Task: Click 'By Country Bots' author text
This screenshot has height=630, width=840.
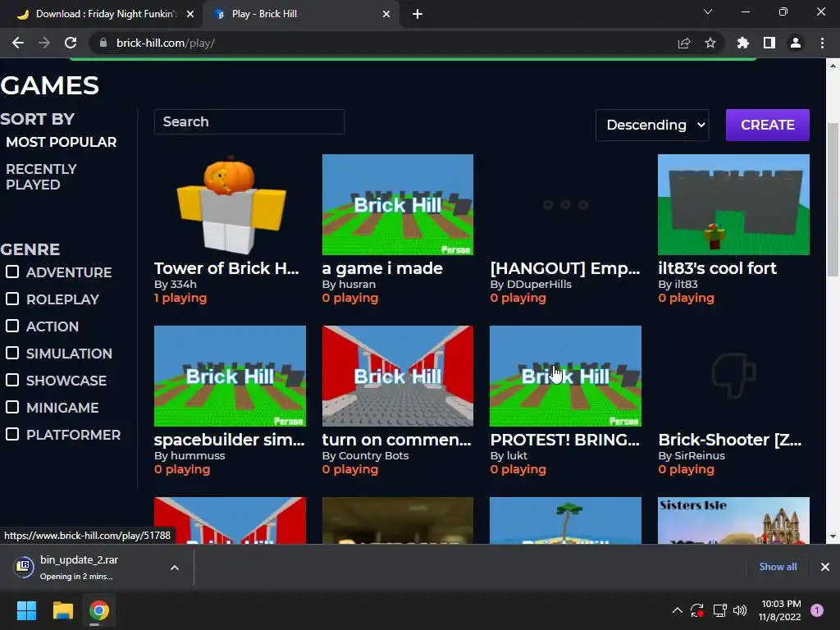Action: (x=365, y=455)
